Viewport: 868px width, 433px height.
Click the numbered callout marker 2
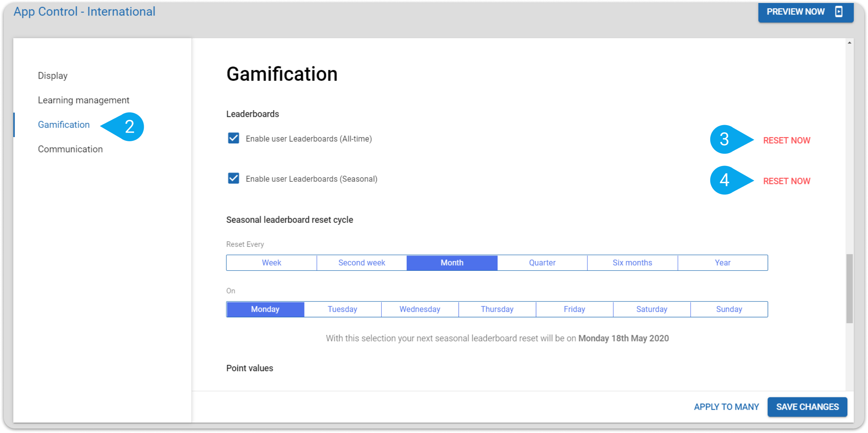pyautogui.click(x=123, y=127)
